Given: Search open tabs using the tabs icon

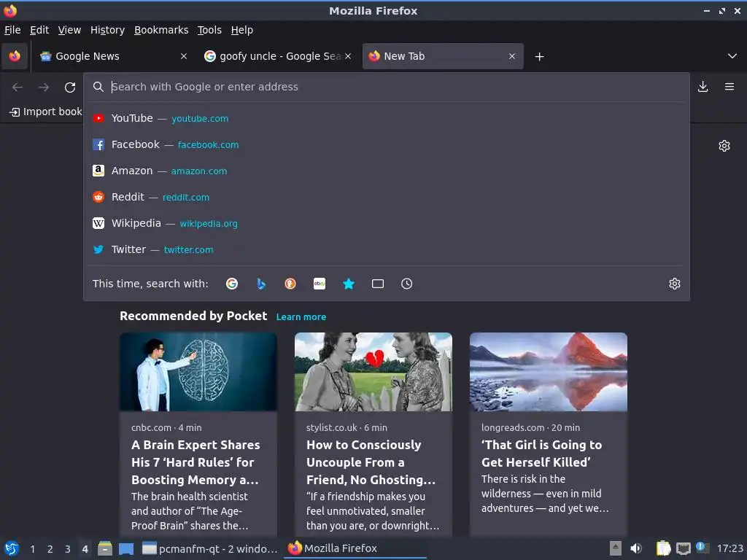Looking at the screenshot, I should (x=378, y=284).
